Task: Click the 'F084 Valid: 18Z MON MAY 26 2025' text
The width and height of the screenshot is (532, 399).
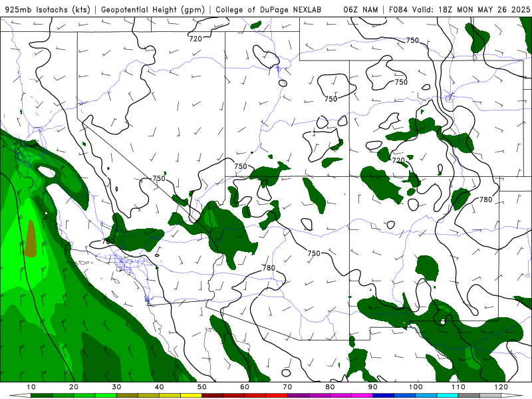Action: point(460,10)
